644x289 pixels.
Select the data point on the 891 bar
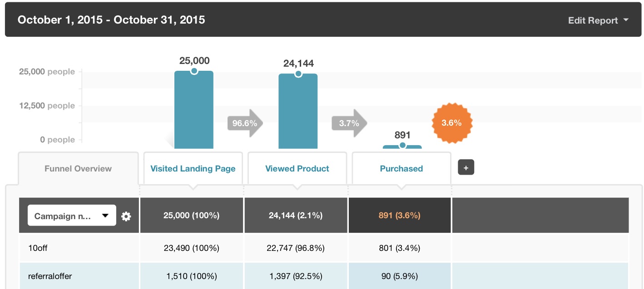[x=402, y=146]
